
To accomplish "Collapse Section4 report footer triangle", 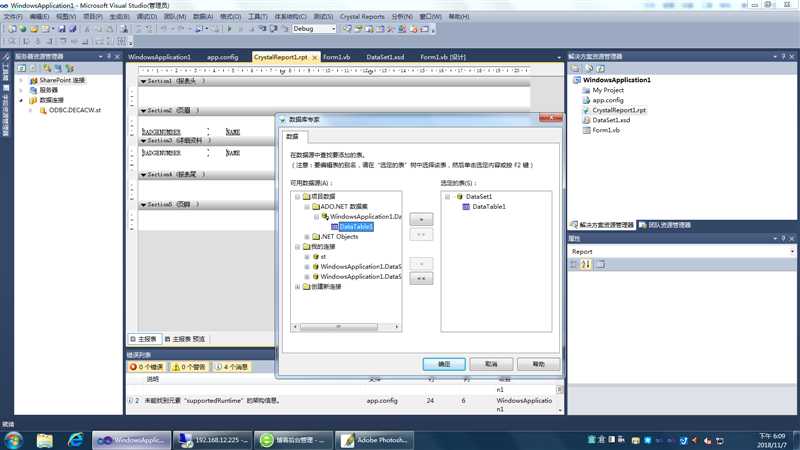I will pyautogui.click(x=143, y=175).
